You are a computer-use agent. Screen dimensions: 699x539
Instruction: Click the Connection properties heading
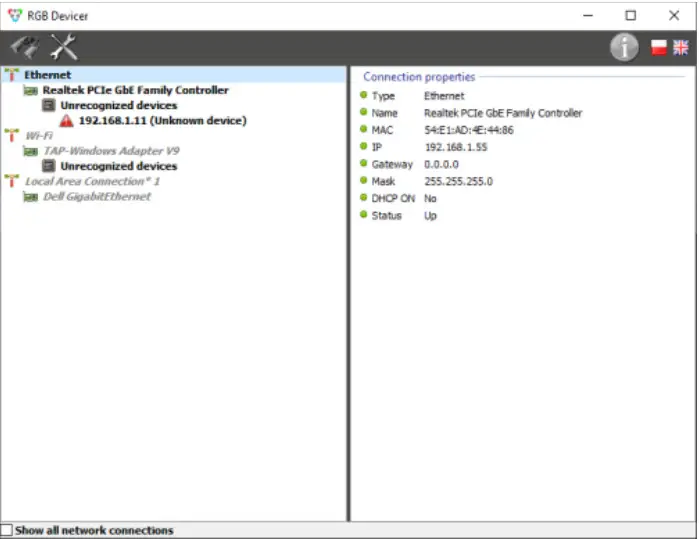pyautogui.click(x=419, y=77)
